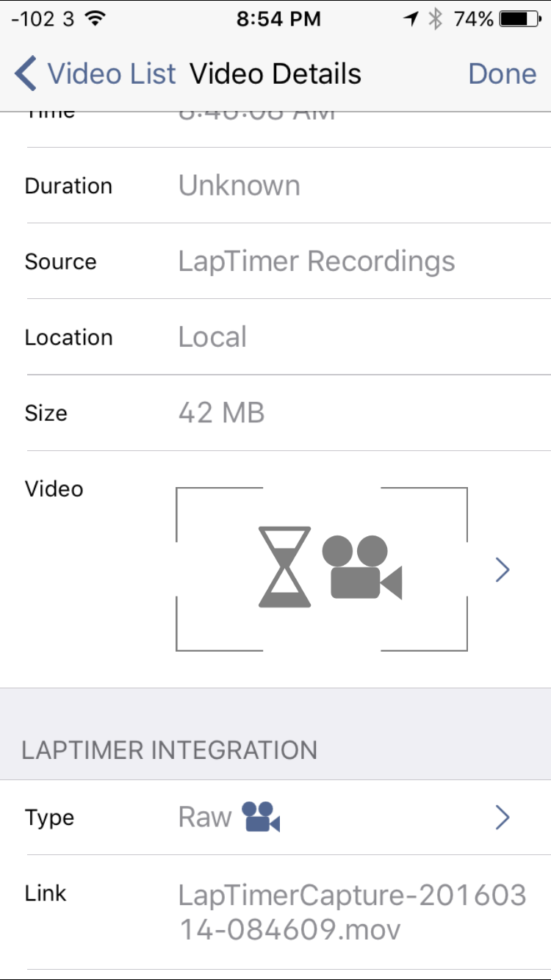Viewport: 551px width, 980px height.
Task: Tap the LapTimerCapture .mov link filename
Action: click(353, 912)
